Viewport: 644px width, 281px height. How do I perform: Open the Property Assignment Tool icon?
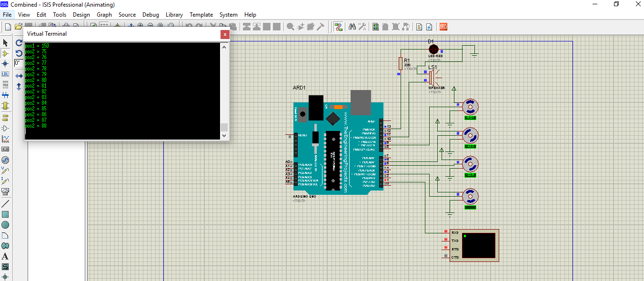(362, 27)
